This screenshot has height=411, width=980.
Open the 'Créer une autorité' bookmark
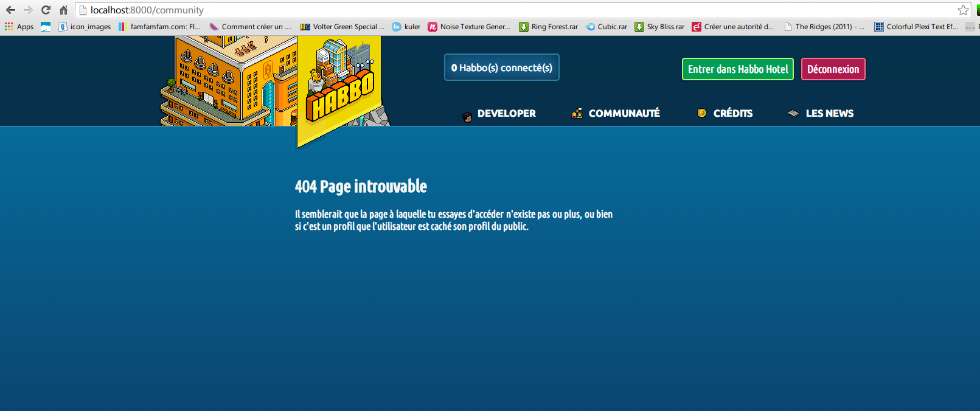[x=733, y=27]
